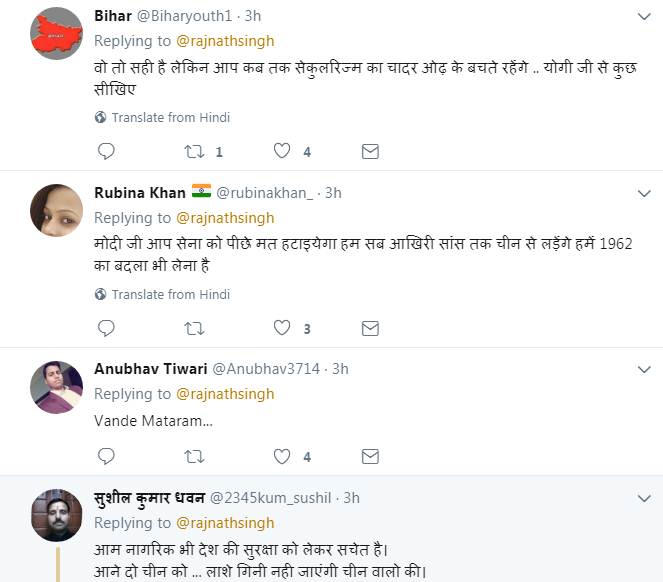Image resolution: width=663 pixels, height=582 pixels.
Task: Translate Rubina Khan's tweet from Hindi
Action: (x=170, y=294)
